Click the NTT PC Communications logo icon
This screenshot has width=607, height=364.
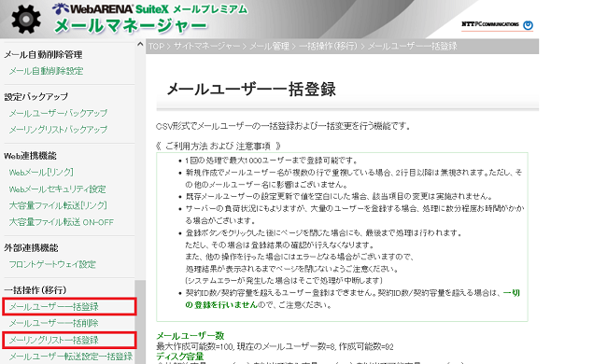[528, 25]
